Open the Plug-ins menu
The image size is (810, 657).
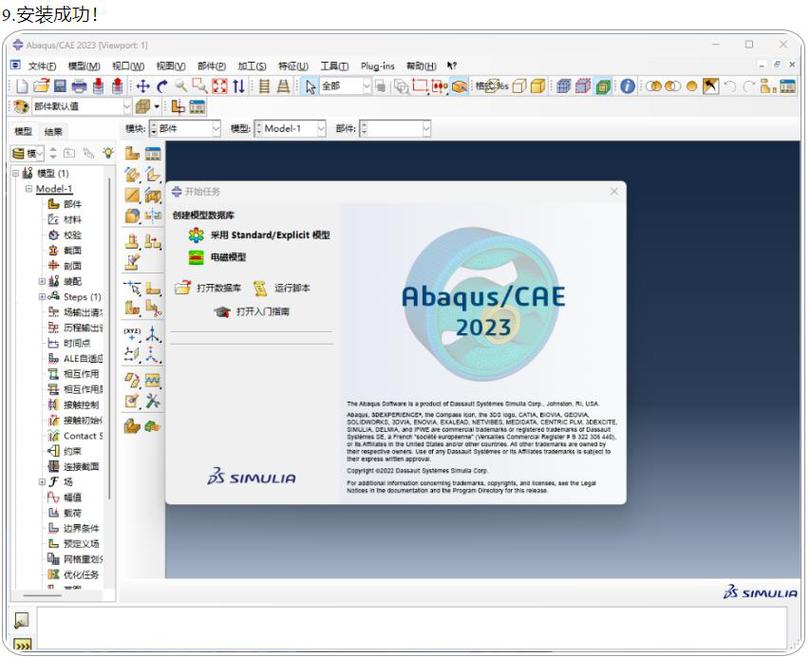click(377, 66)
